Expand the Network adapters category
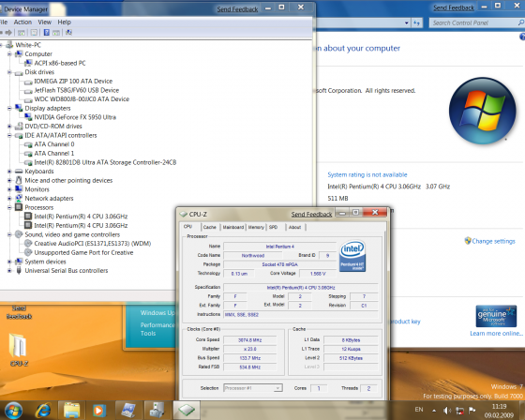The width and height of the screenshot is (525, 420). pos(9,199)
